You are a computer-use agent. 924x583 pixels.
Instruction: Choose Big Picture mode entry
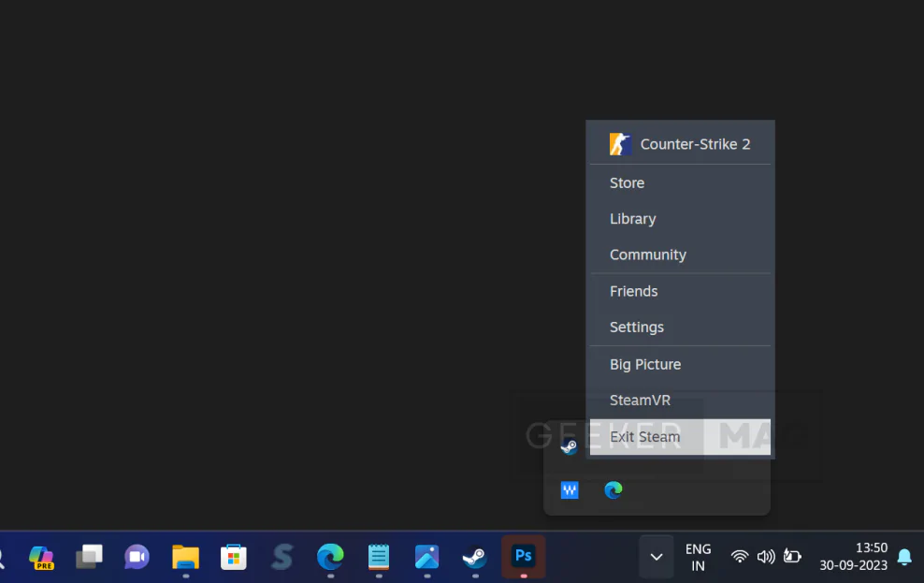coord(680,365)
